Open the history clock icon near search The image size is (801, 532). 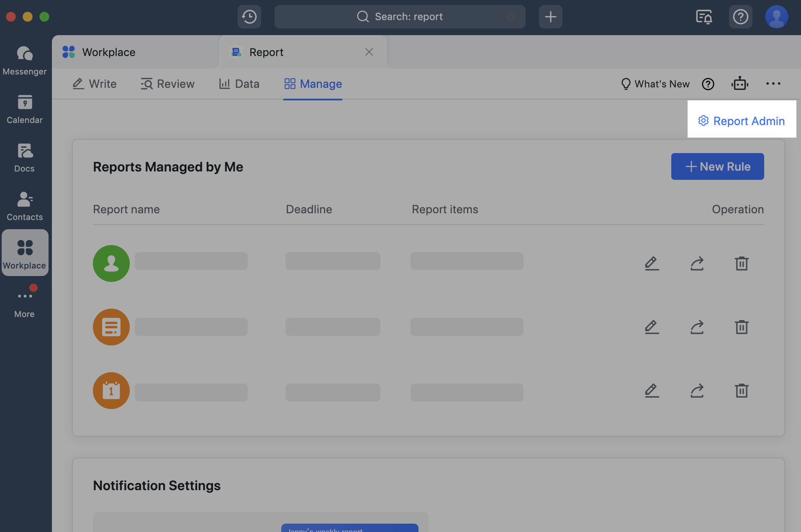point(249,17)
